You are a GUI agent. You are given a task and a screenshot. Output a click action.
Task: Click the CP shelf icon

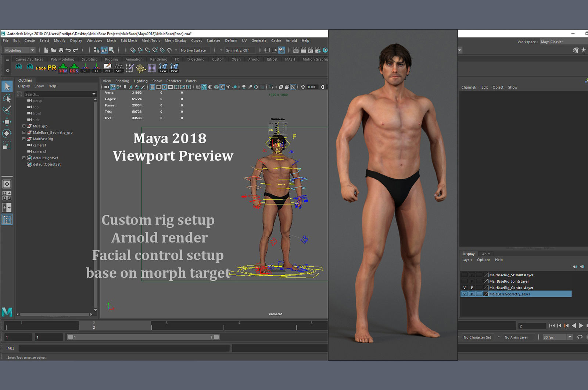(x=85, y=68)
